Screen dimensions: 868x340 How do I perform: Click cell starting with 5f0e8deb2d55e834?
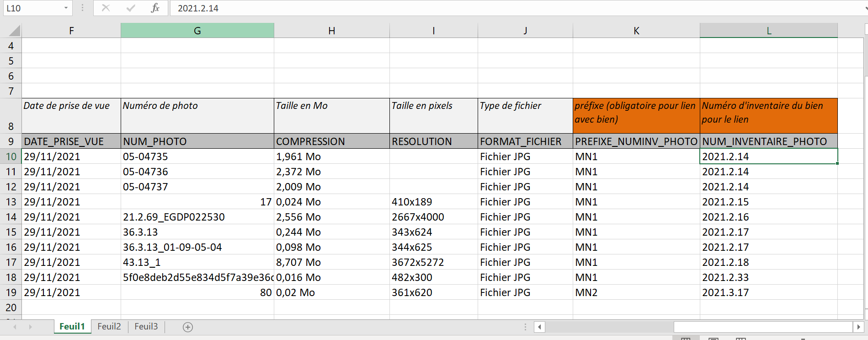click(197, 277)
